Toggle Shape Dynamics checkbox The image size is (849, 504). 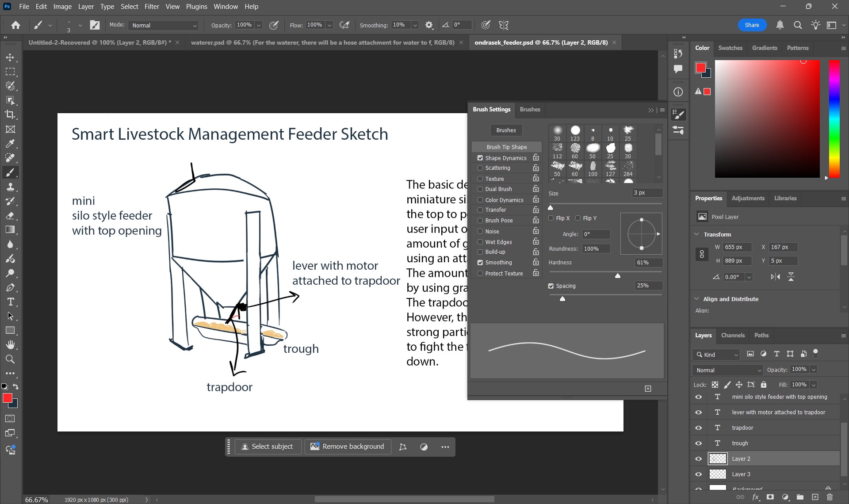click(x=480, y=158)
